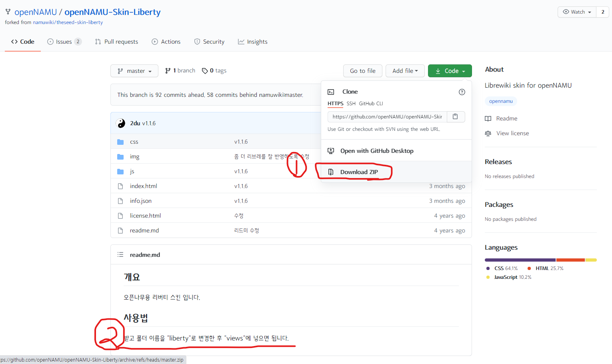The image size is (612, 364).
Task: Select the SSH clone tab
Action: (x=351, y=104)
